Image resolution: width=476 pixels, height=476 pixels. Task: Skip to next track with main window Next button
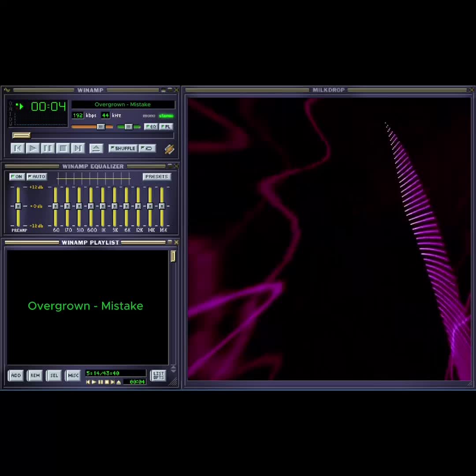(x=78, y=148)
